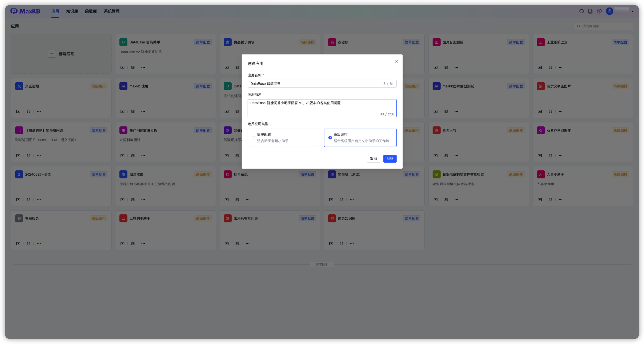
Task: Switch to the 知识库 tab
Action: 72,11
